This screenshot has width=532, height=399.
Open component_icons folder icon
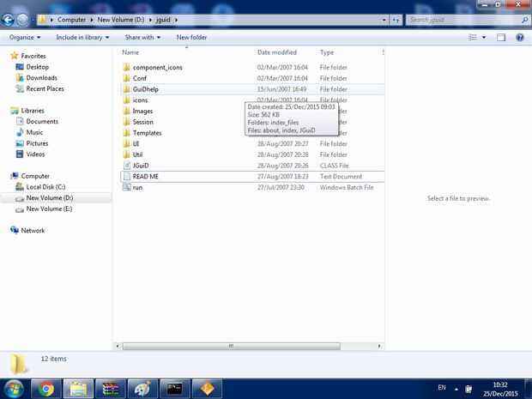[x=126, y=67]
